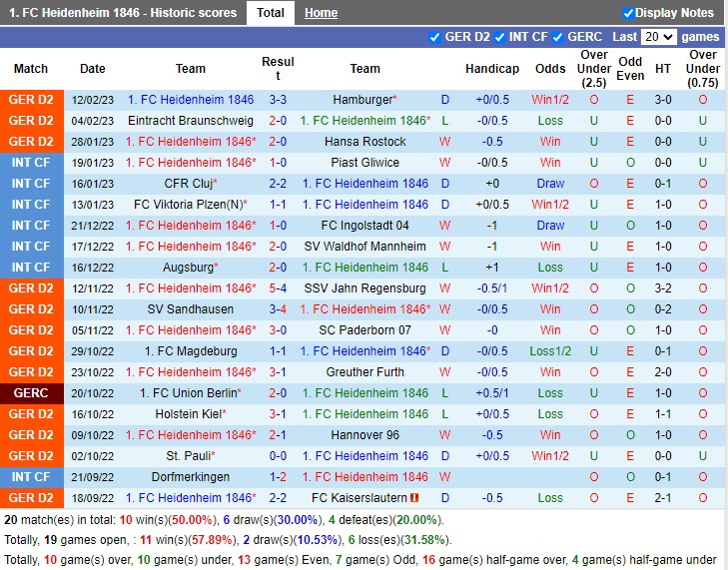Click the 3-2 half-time score on Regensburg row

pos(662,288)
